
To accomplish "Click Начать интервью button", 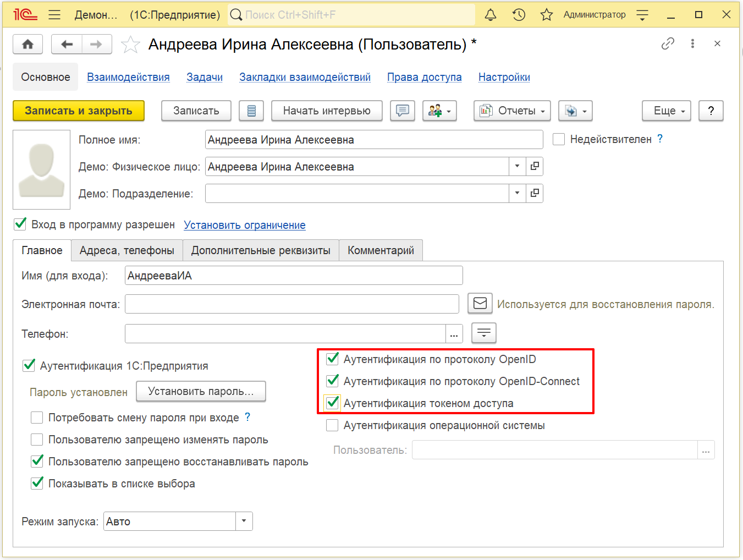I will pyautogui.click(x=327, y=111).
